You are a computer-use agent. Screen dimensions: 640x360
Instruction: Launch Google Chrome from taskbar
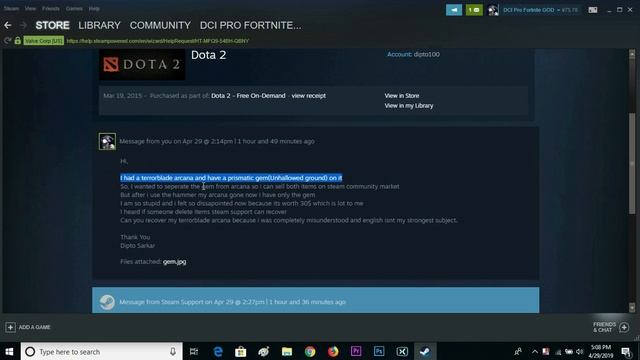pyautogui.click(x=310, y=351)
